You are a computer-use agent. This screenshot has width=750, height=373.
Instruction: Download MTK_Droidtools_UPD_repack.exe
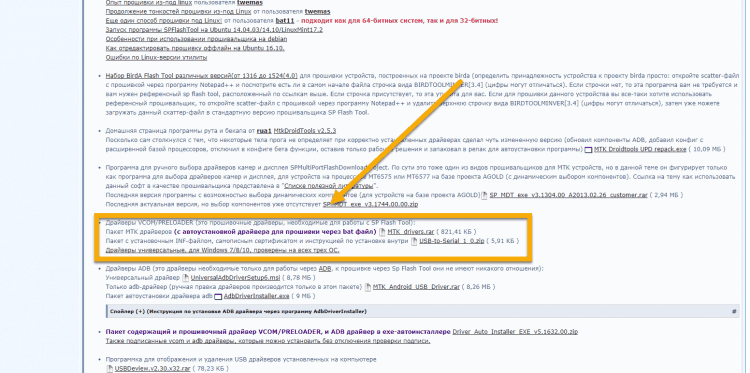(x=640, y=150)
